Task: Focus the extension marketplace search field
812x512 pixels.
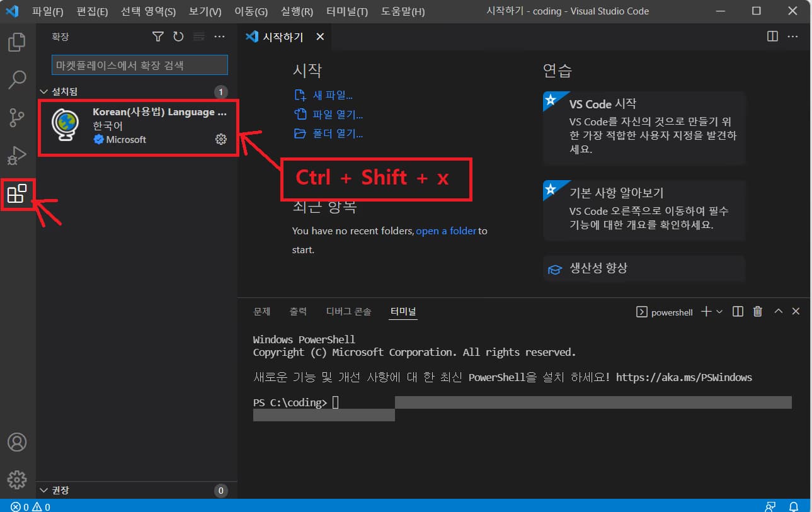Action: click(139, 65)
